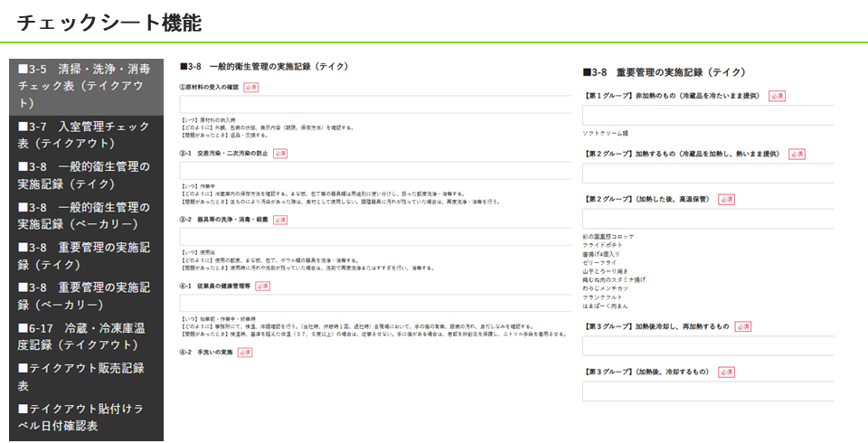The width and height of the screenshot is (868, 443).
Task: Click label 【第１グループ】非加熱のもの
Action: [x=672, y=96]
